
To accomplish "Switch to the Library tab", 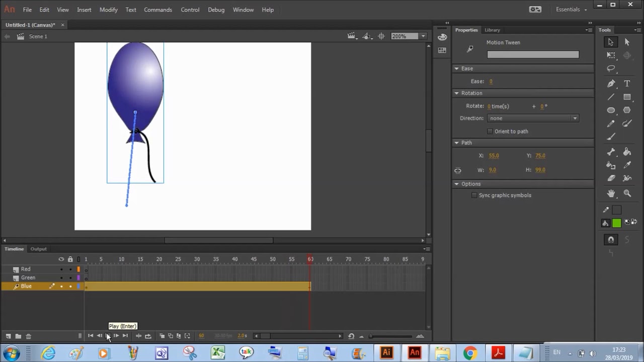I will coord(492,30).
